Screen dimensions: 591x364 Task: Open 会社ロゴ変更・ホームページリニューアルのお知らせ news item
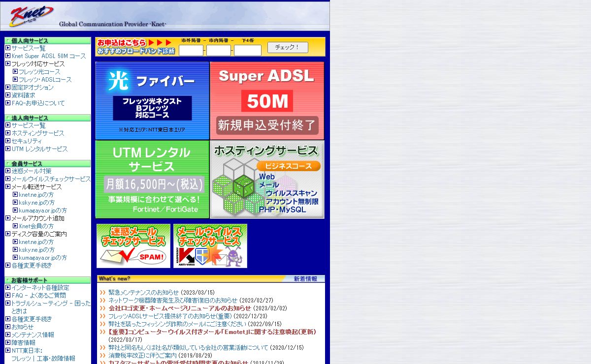180,308
